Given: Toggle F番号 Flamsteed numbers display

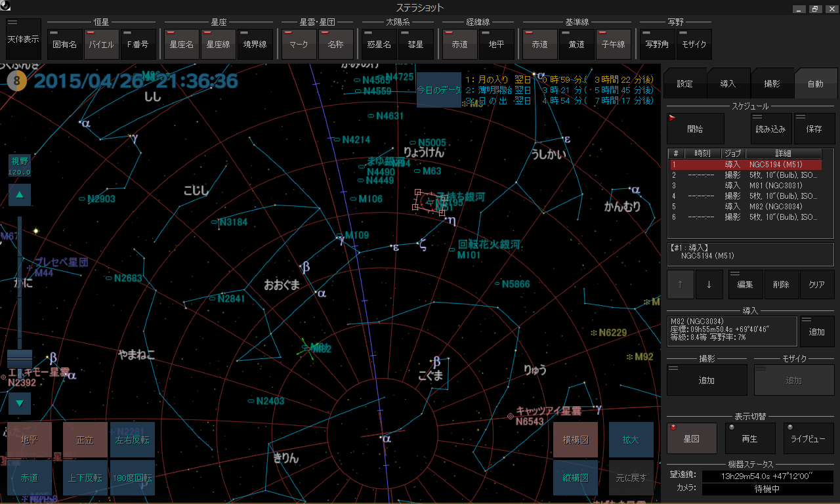Looking at the screenshot, I should [138, 45].
